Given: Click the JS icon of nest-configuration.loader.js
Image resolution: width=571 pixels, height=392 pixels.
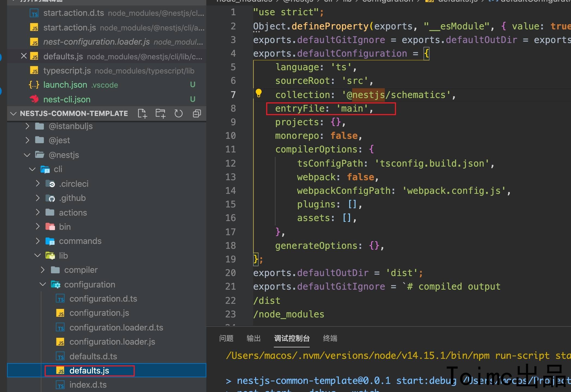Looking at the screenshot, I should 34,42.
